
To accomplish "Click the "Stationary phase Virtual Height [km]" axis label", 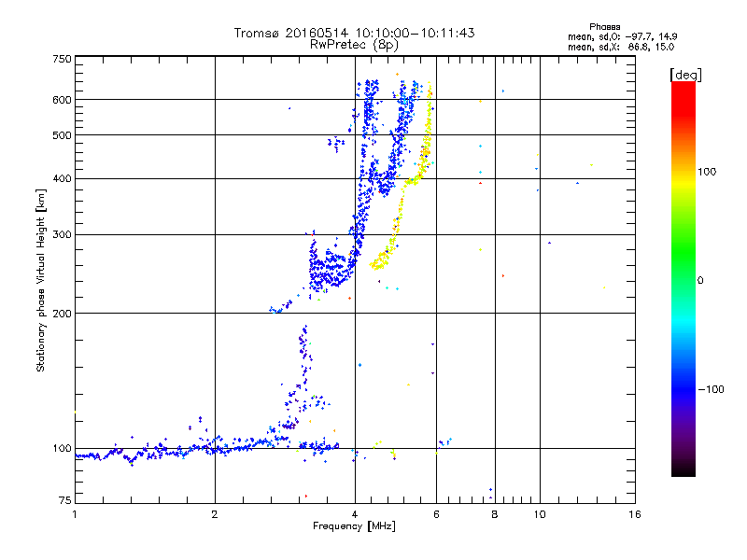I will pyautogui.click(x=41, y=280).
